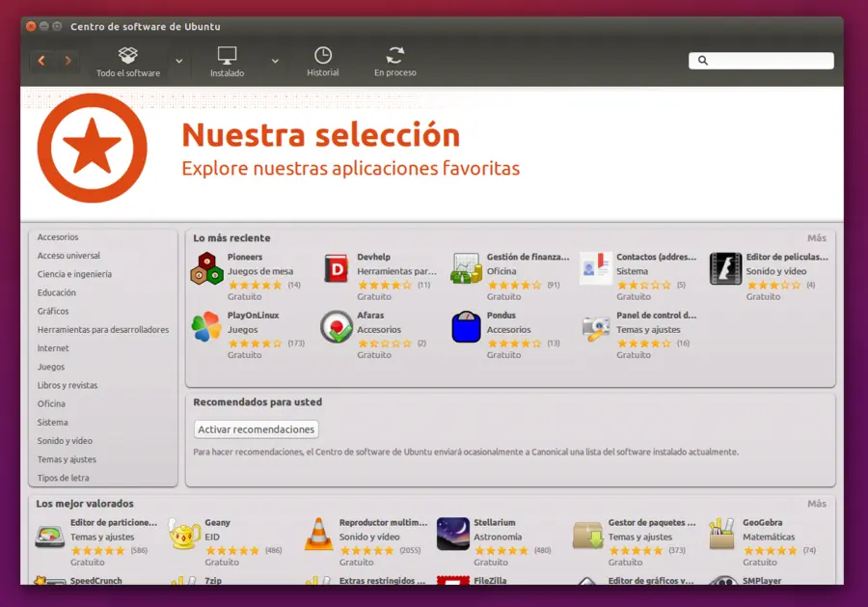Show the En proceso view

pos(394,62)
